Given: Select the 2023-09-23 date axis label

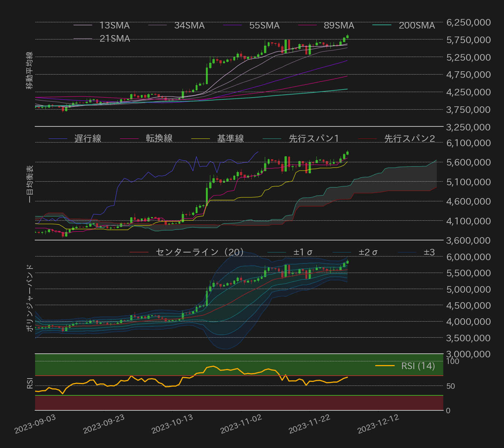Looking at the screenshot, I should point(104,424).
